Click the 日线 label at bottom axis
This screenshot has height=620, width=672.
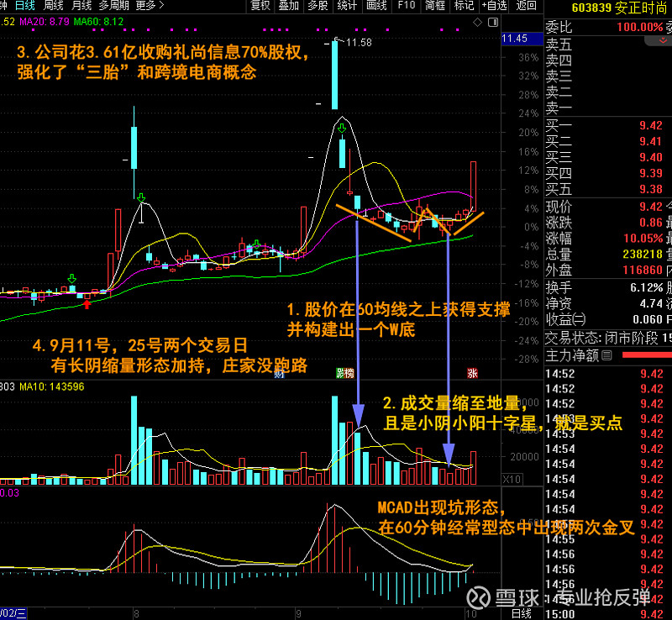pos(522,614)
